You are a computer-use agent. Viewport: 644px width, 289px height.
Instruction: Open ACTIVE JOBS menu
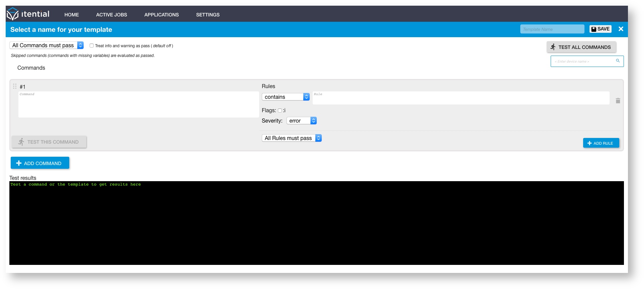111,15
